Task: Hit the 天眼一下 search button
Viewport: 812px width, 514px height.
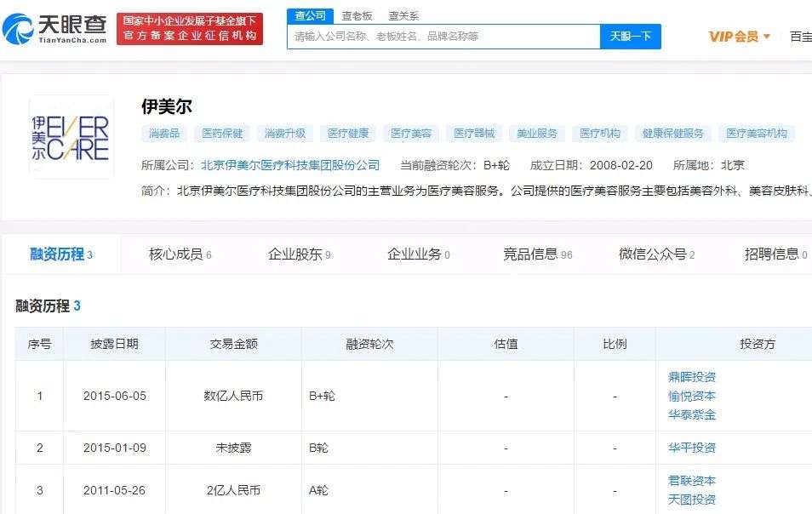Action: 630,37
